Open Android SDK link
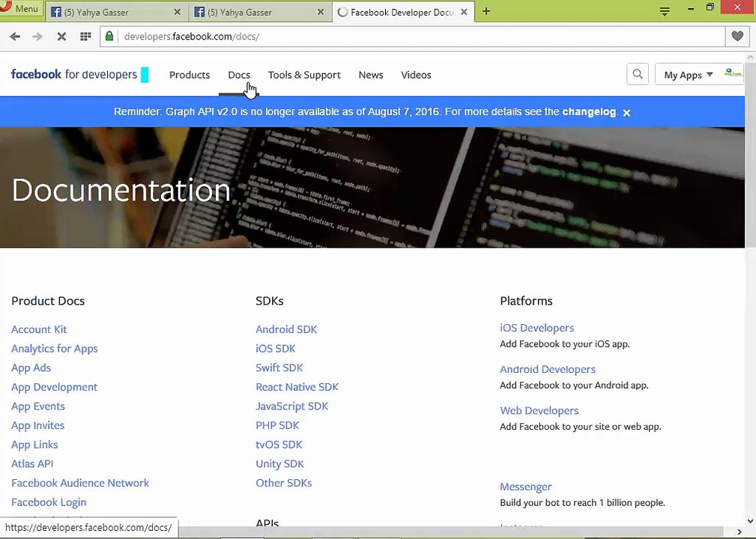The height and width of the screenshot is (539, 756). point(286,329)
